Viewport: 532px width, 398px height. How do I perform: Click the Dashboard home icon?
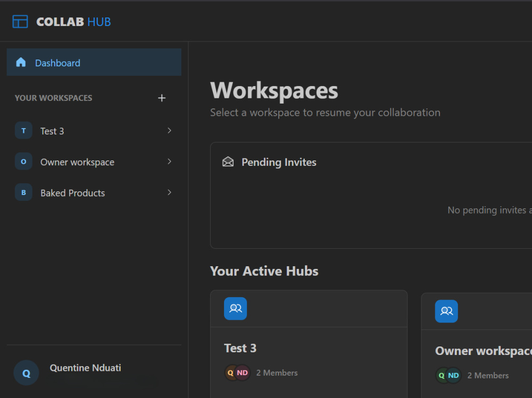tap(21, 62)
